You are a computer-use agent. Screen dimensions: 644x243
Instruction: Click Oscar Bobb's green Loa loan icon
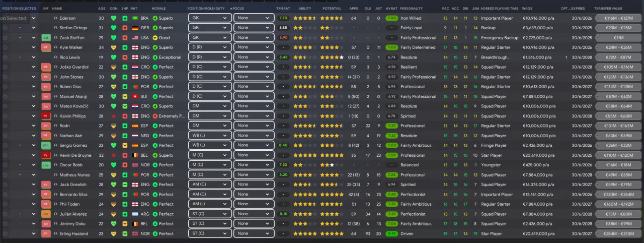[46, 165]
